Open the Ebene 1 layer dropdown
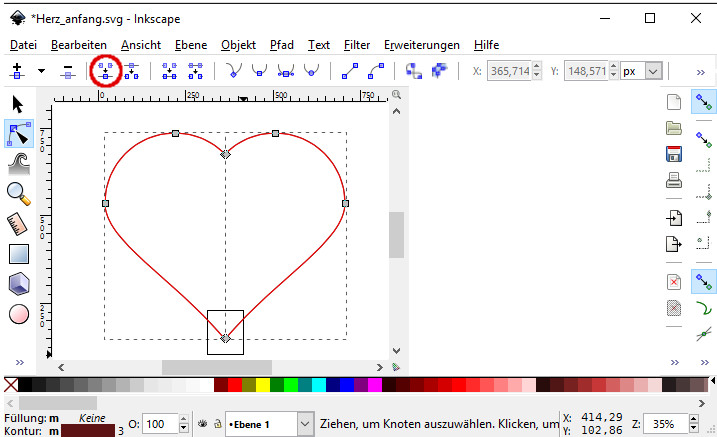 click(304, 424)
